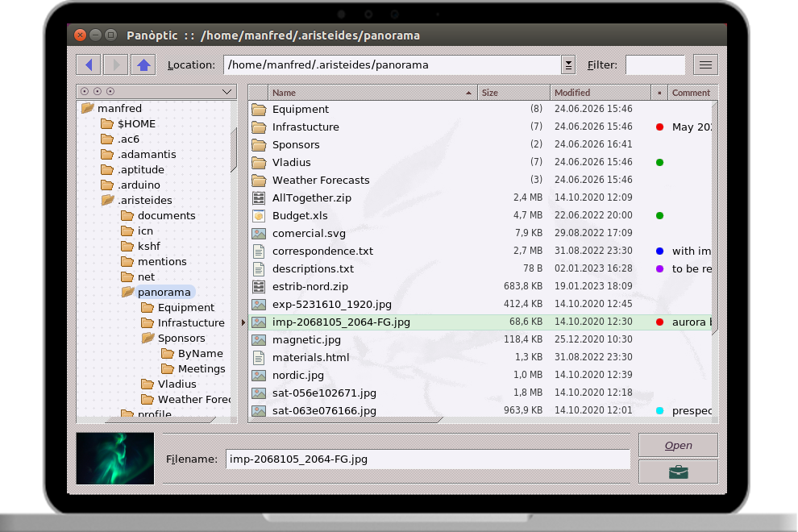
Task: Go back with the left arrow button
Action: click(x=89, y=64)
